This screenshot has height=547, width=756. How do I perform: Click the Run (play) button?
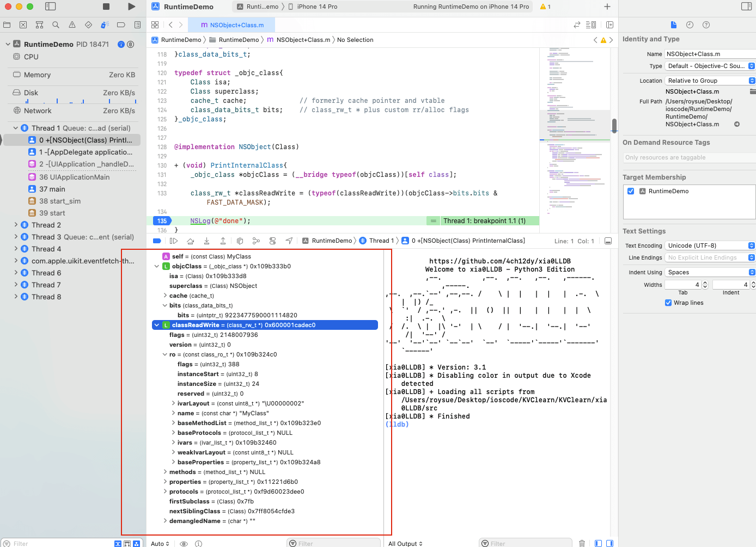[131, 7]
